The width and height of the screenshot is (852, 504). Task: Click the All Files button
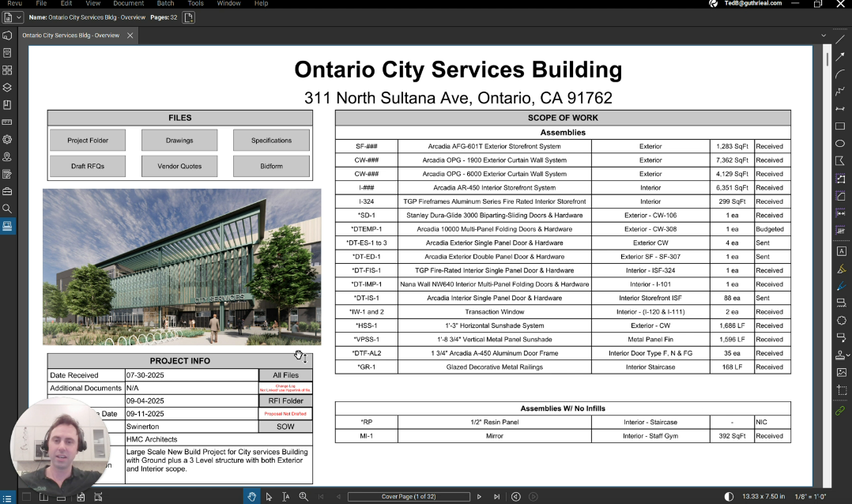click(x=286, y=375)
